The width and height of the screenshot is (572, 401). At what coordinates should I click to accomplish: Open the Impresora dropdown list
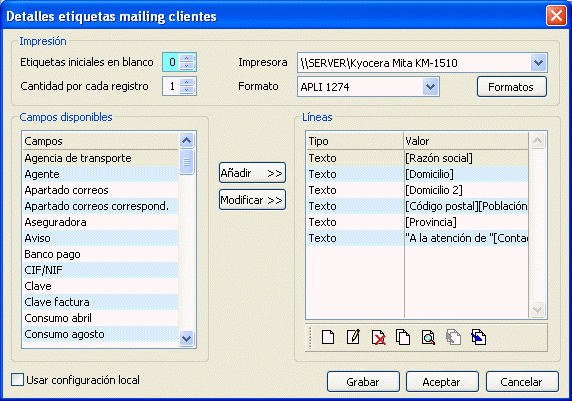[538, 63]
